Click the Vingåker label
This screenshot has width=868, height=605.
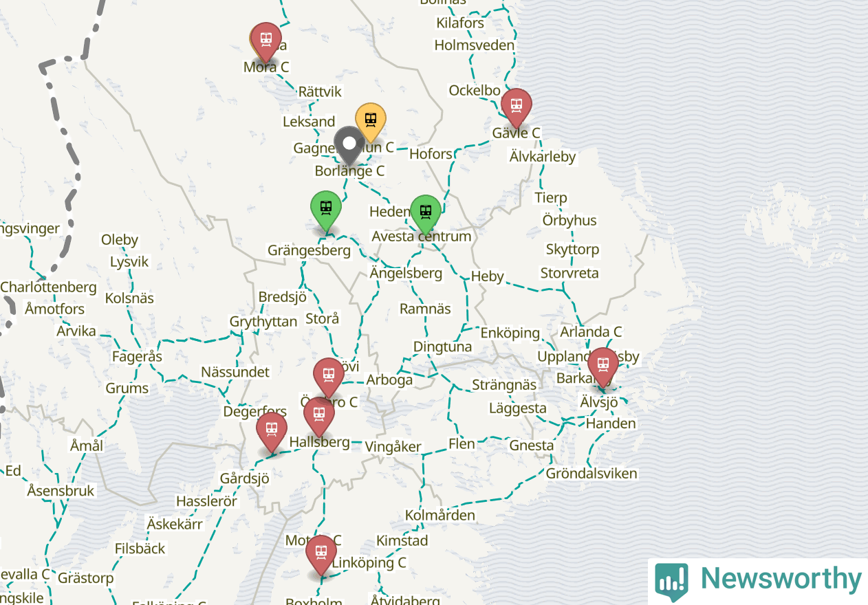(393, 447)
